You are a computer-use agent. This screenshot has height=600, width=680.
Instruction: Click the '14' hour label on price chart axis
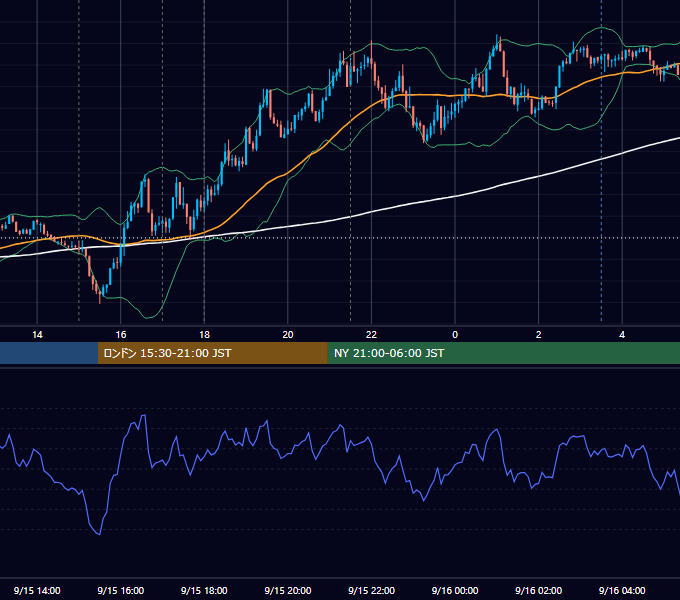37,335
